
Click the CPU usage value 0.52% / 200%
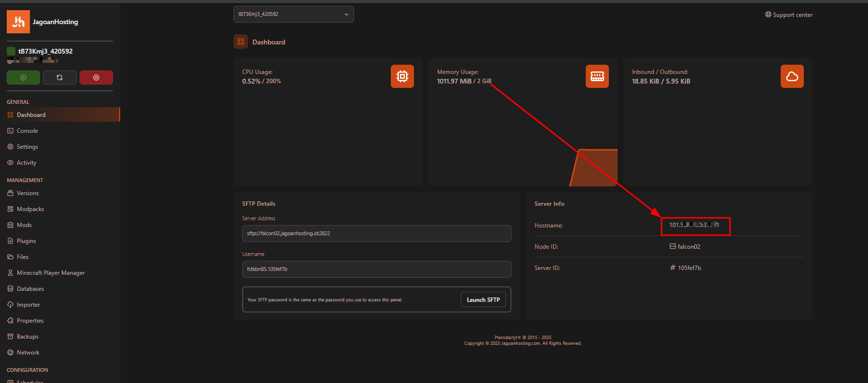click(x=262, y=81)
